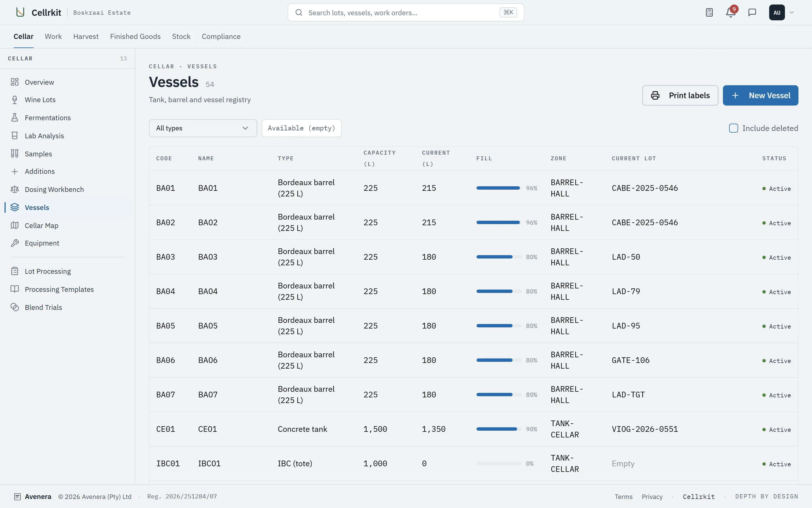Viewport: 812px width, 508px height.
Task: Sort by the CODE column header
Action: coord(164,159)
